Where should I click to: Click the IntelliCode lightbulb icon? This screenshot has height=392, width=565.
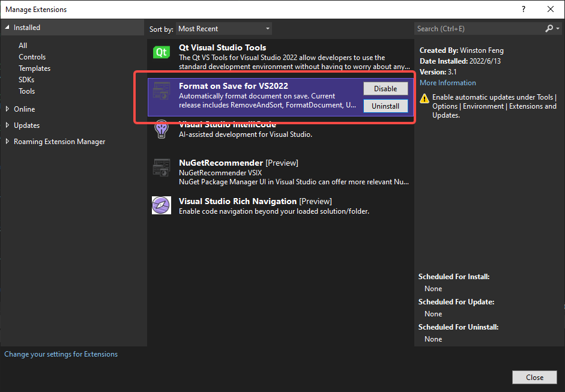point(161,129)
